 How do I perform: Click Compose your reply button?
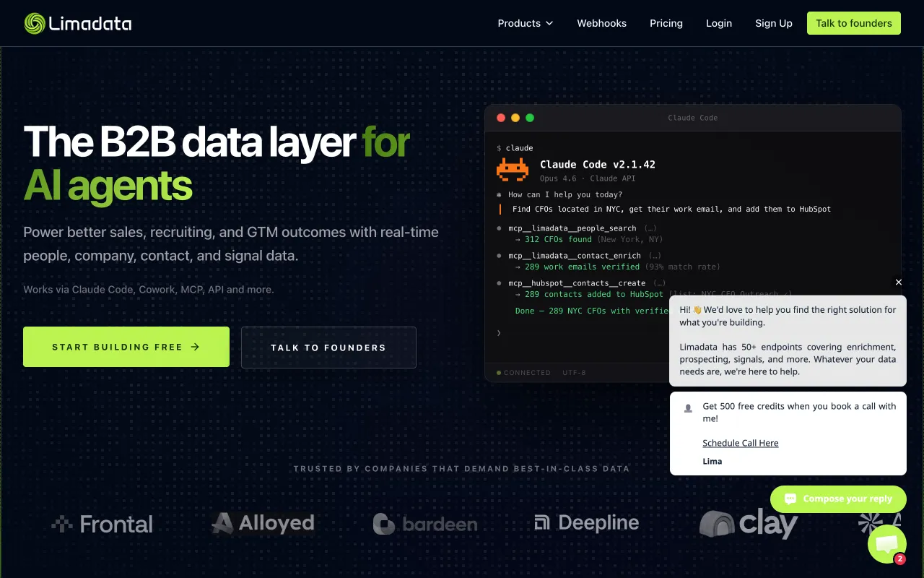pos(838,499)
